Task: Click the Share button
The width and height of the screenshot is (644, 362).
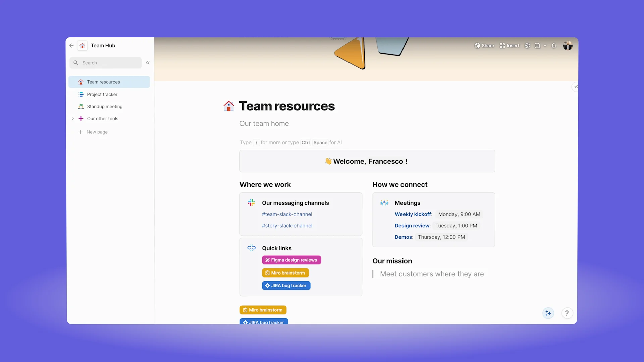Action: (484, 45)
